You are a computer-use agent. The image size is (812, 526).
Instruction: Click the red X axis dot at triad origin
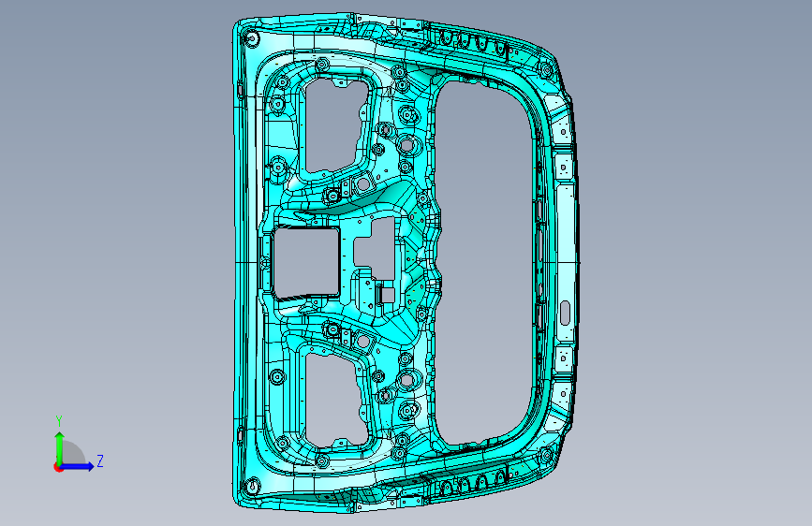pos(58,467)
